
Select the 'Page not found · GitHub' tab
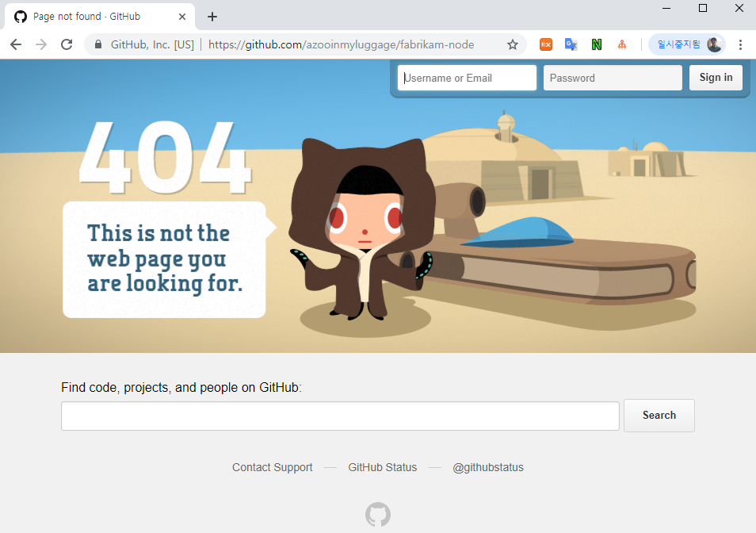(x=100, y=17)
